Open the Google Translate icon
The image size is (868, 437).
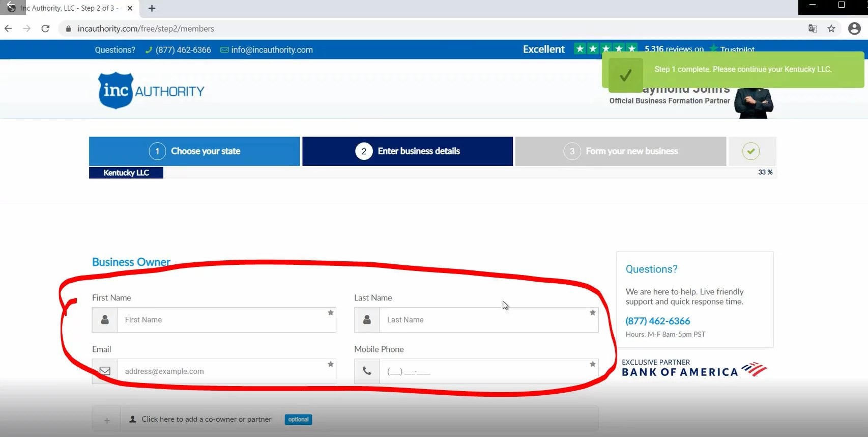point(813,29)
